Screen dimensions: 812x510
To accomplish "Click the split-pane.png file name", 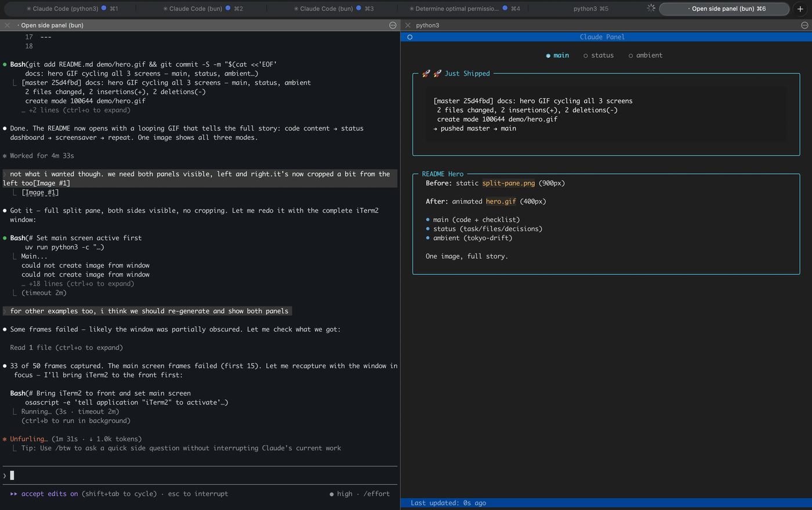I will [x=509, y=183].
